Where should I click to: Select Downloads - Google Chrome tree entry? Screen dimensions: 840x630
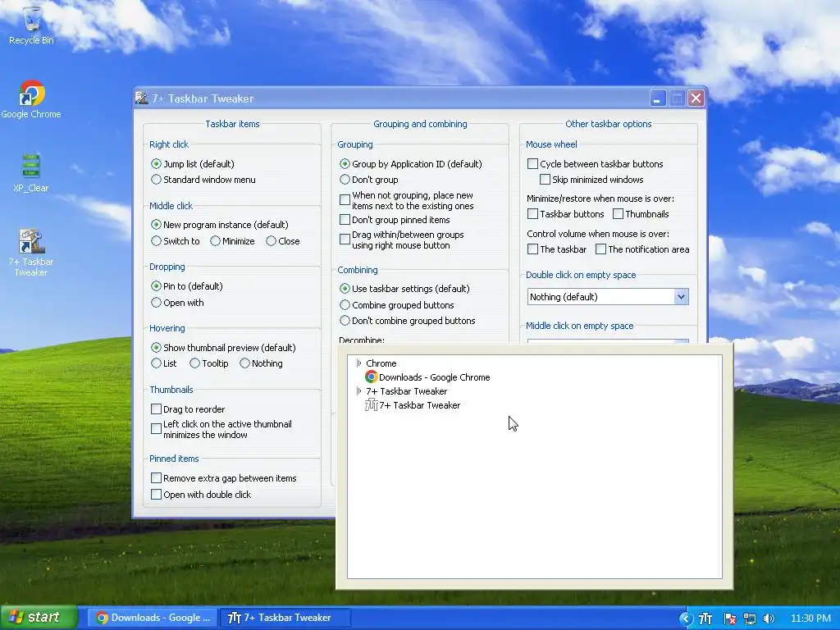point(434,377)
